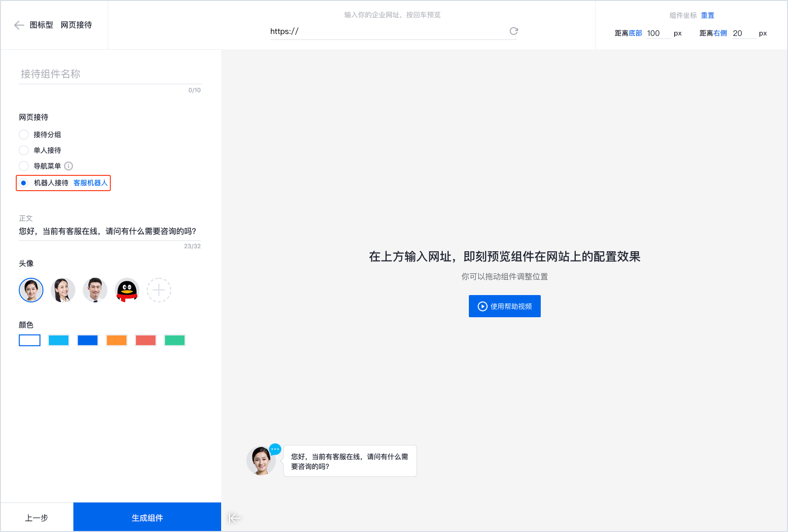Screen dimensions: 788x532
Task: Click the preview widget avatar
Action: point(261,461)
